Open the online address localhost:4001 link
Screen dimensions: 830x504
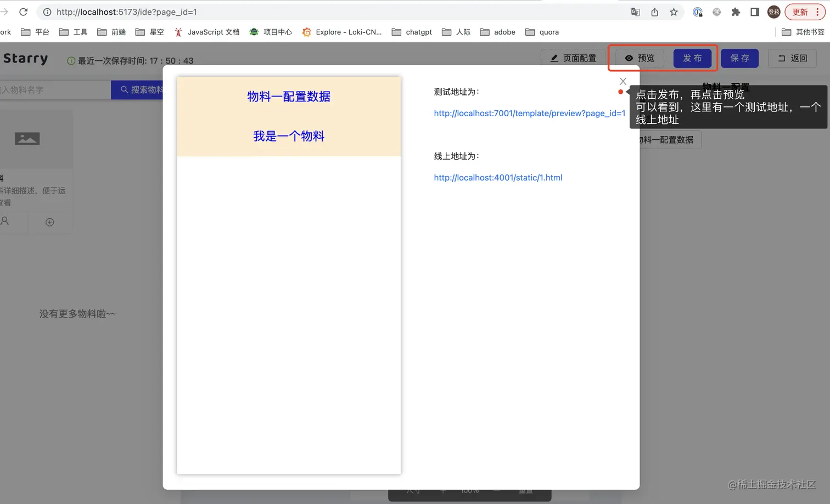click(498, 177)
